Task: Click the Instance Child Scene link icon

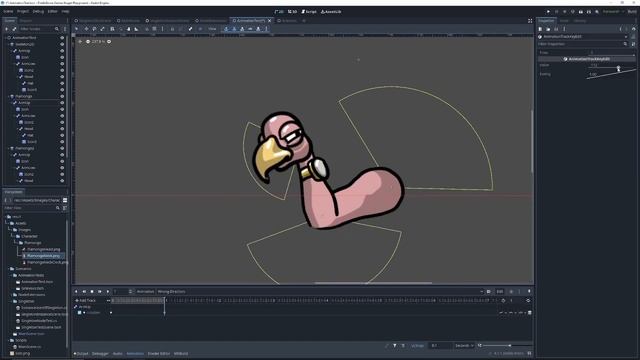Action: coord(14,29)
